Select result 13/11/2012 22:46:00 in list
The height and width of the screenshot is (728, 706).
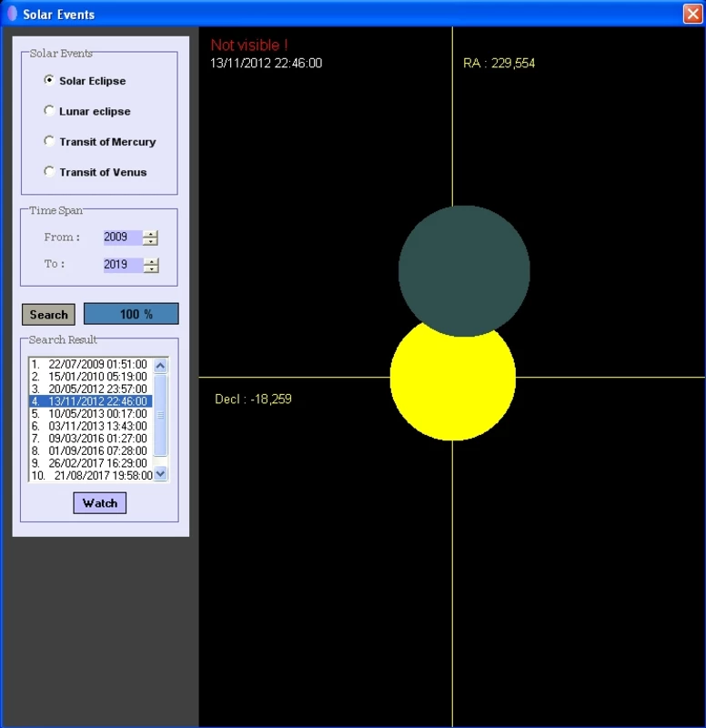click(90, 401)
